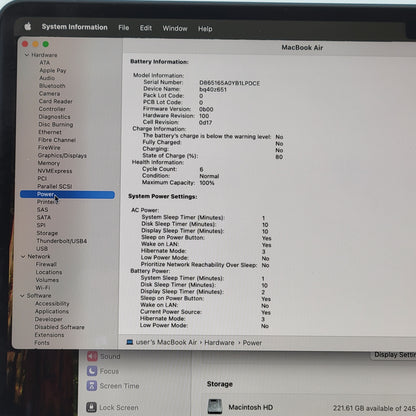
Task: Click the Cycle Count value 6
Action: click(201, 169)
